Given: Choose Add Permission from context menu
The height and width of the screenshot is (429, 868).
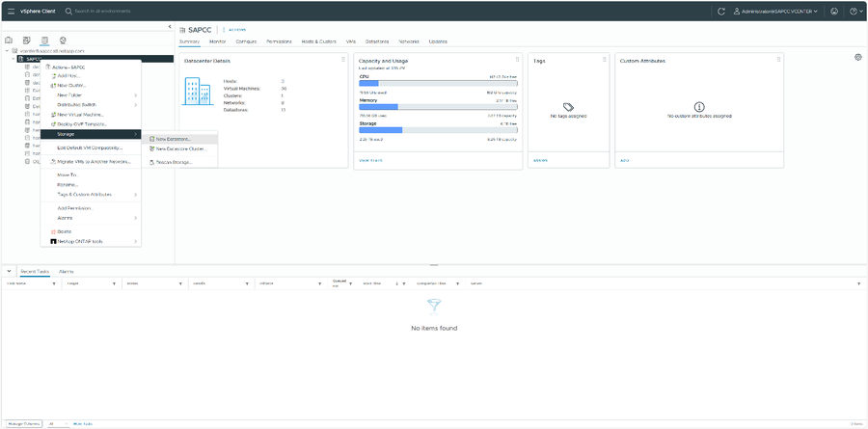Looking at the screenshot, I should coord(91,208).
